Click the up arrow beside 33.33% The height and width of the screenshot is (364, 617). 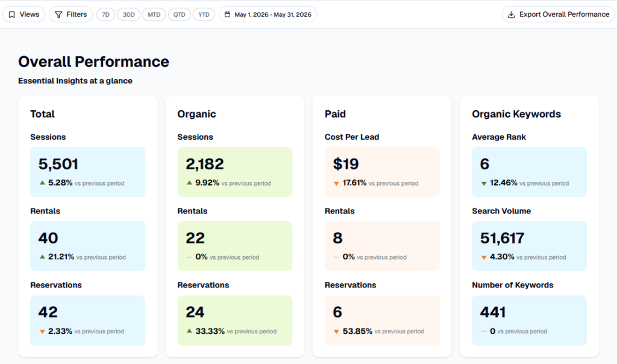189,331
